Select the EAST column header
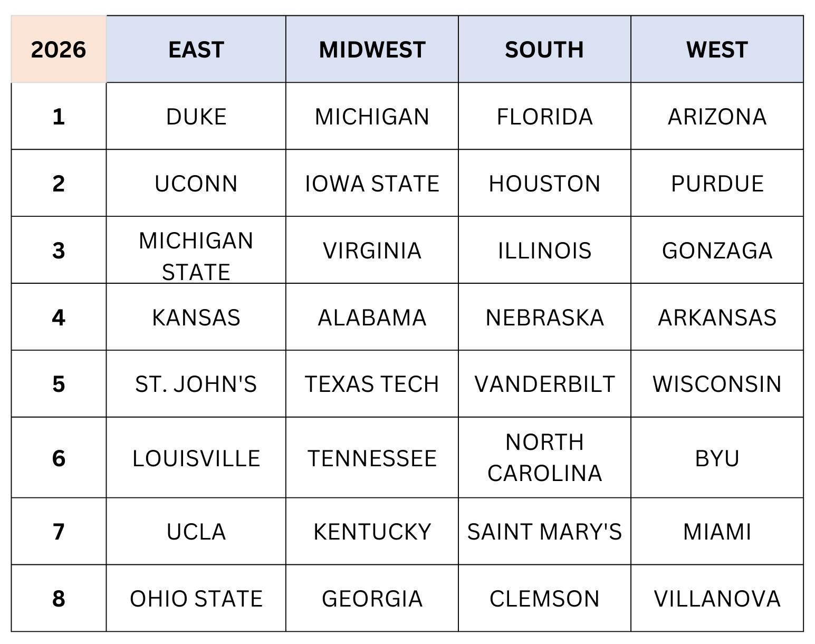815x644 pixels. tap(196, 50)
